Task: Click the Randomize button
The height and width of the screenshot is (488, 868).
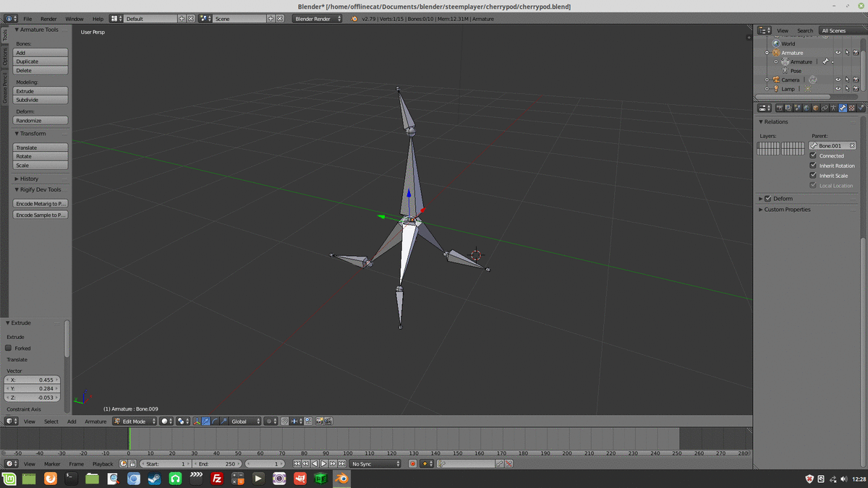Action: click(x=41, y=121)
